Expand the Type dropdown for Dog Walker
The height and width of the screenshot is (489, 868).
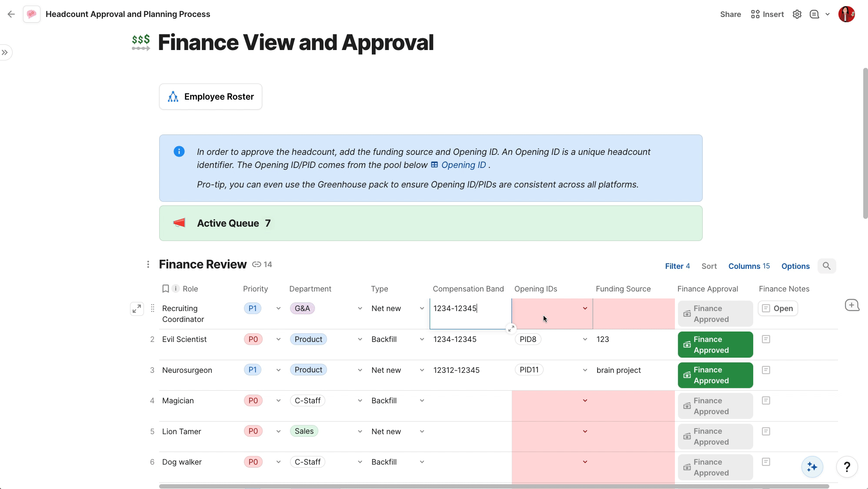(422, 462)
